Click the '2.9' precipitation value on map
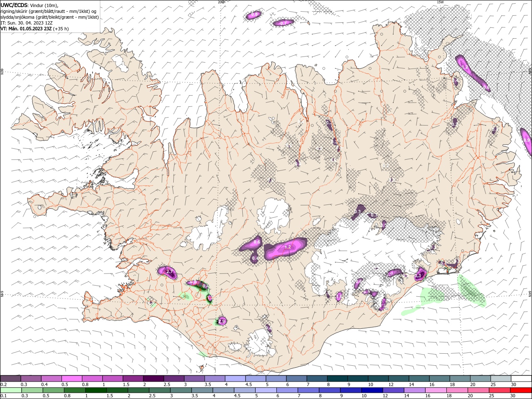The width and height of the screenshot is (532, 399). pos(222,321)
